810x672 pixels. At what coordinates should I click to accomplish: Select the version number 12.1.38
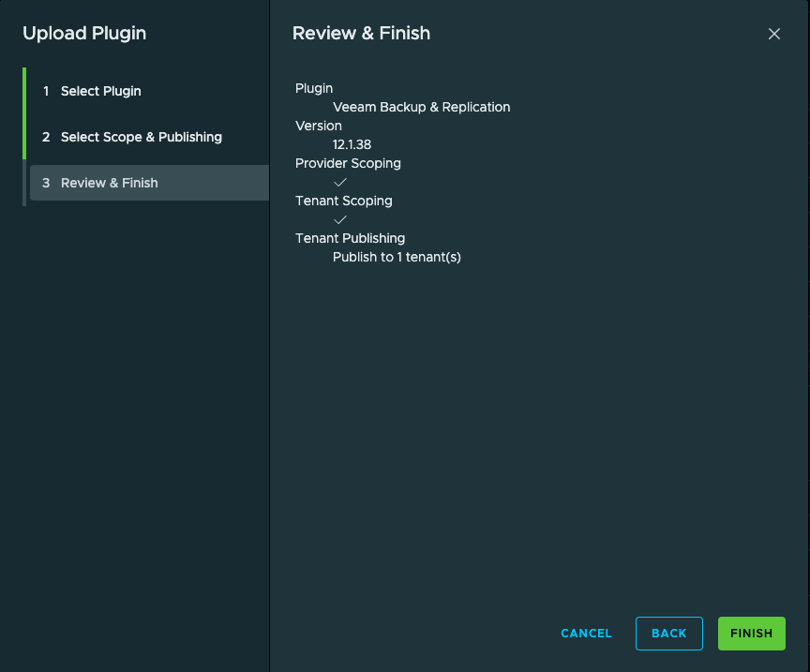[352, 144]
